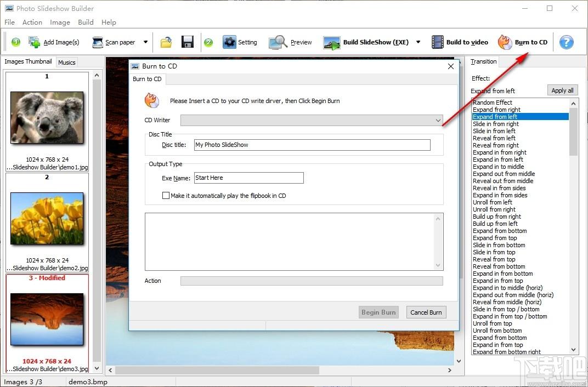Close the Burn to CD dialog

tap(451, 66)
